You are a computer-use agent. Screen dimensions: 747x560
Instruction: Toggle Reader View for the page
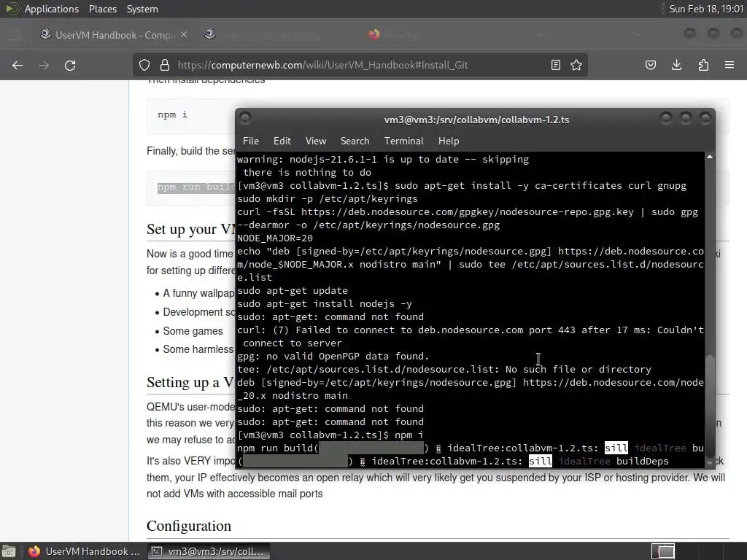click(555, 65)
